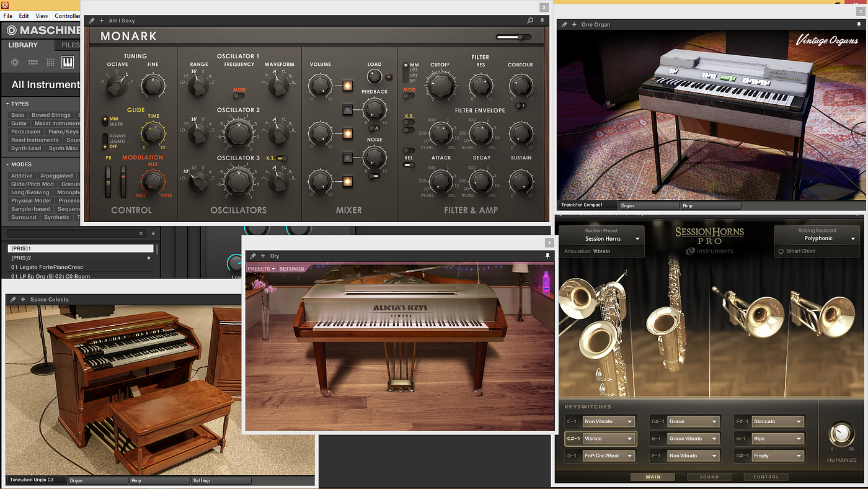Open the Edit menu
This screenshot has width=868, height=489.
click(24, 16)
